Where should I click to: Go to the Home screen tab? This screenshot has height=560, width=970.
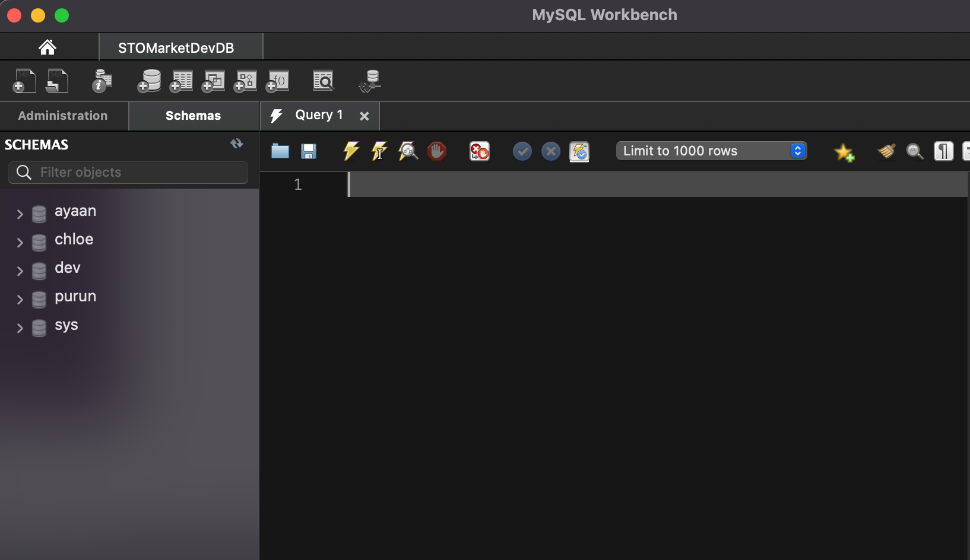point(47,47)
